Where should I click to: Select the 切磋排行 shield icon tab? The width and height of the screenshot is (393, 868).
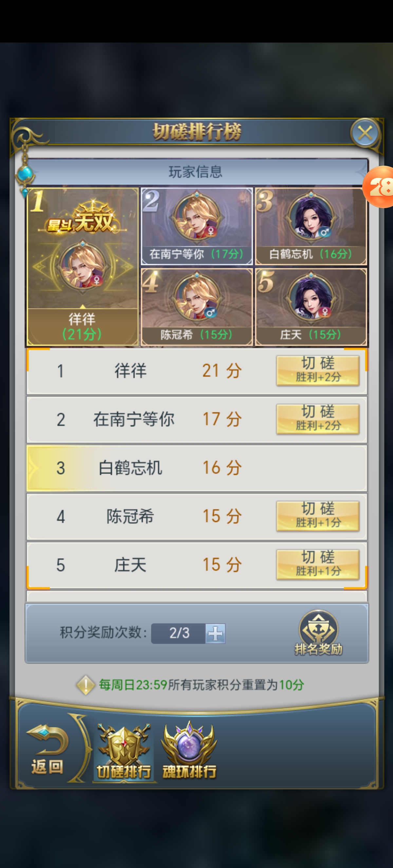[124, 751]
